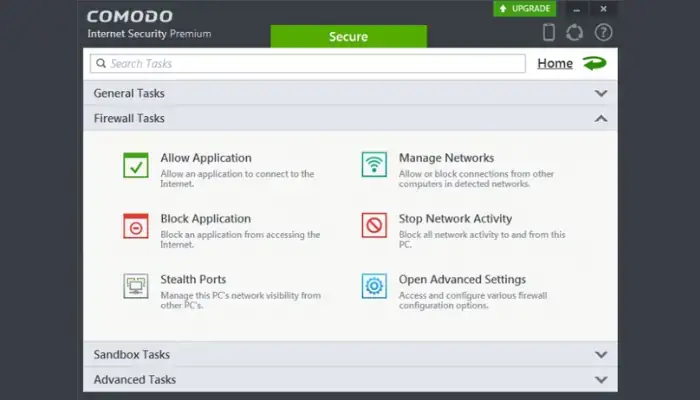Open the Manage Networks task title
The height and width of the screenshot is (400, 700).
446,158
